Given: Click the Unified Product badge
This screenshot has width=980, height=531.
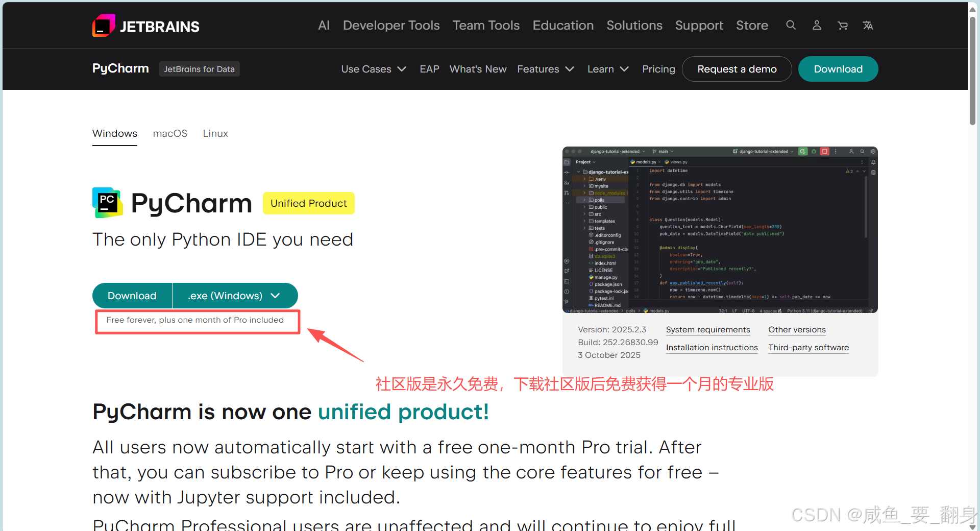Looking at the screenshot, I should pos(308,203).
